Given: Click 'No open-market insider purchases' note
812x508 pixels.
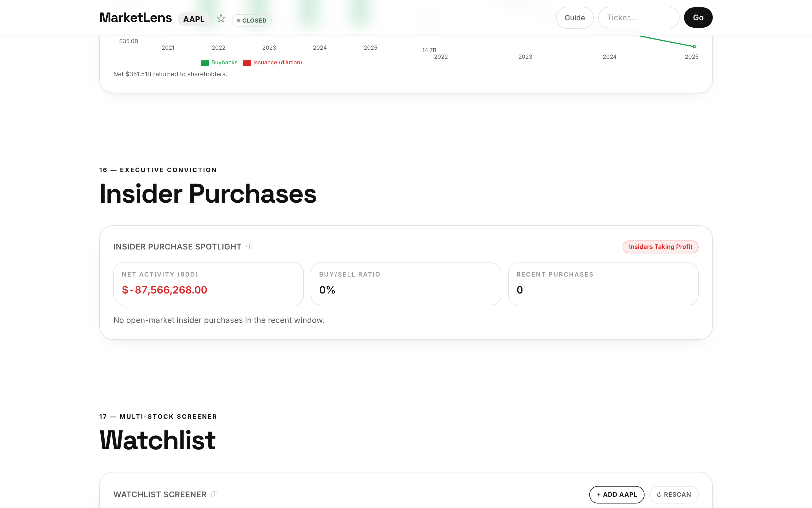Looking at the screenshot, I should point(219,320).
